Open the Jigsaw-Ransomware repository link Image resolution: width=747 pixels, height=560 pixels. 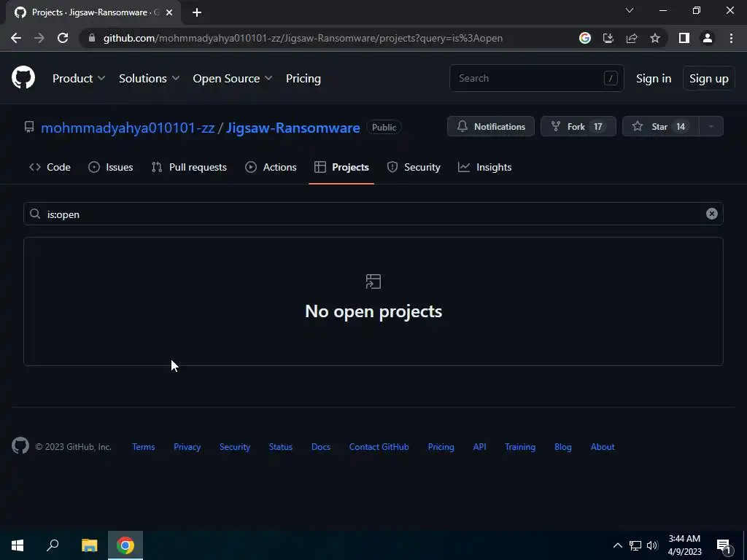(293, 128)
